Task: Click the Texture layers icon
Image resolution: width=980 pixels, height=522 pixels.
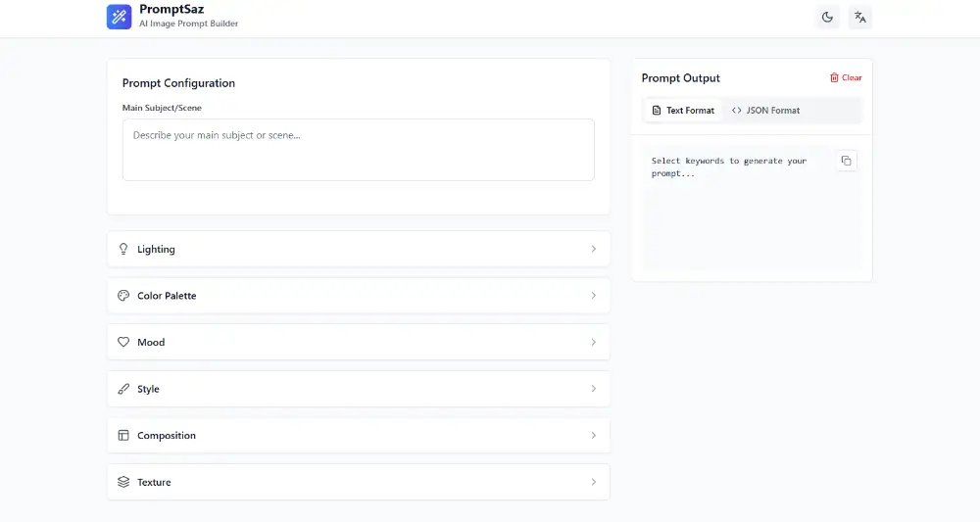Action: (x=123, y=482)
